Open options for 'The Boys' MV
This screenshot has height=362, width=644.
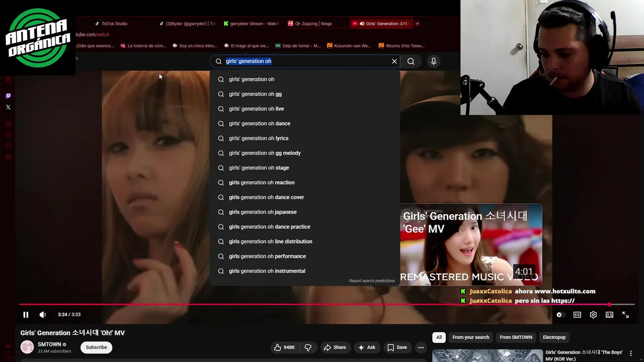(x=631, y=353)
